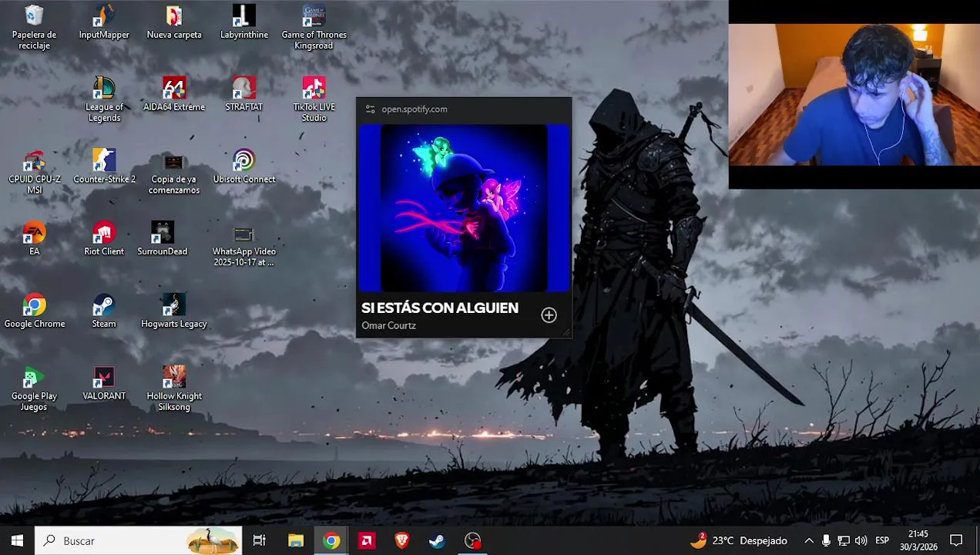The height and width of the screenshot is (555, 980).
Task: Select the SurrounDead desktop icon
Action: (163, 239)
